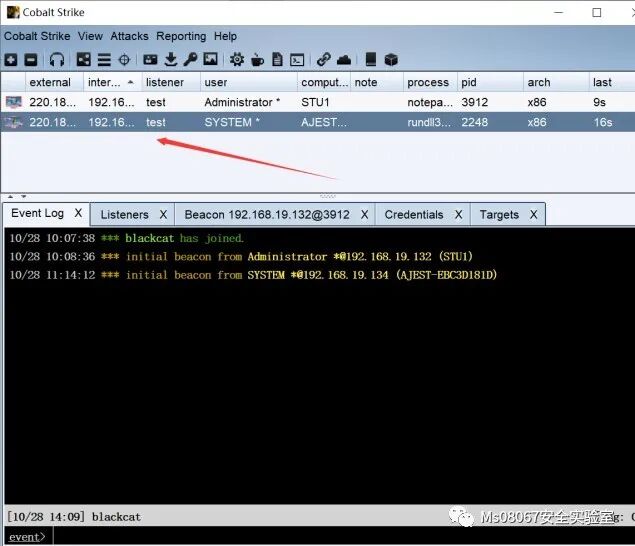Click the STU1 computer cell
635x546 pixels.
click(324, 102)
